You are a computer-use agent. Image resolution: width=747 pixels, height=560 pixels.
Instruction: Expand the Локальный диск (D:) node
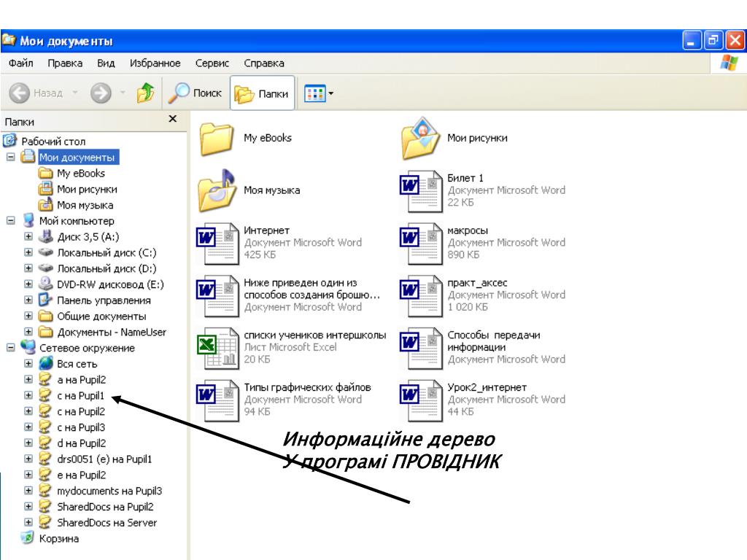click(x=28, y=268)
